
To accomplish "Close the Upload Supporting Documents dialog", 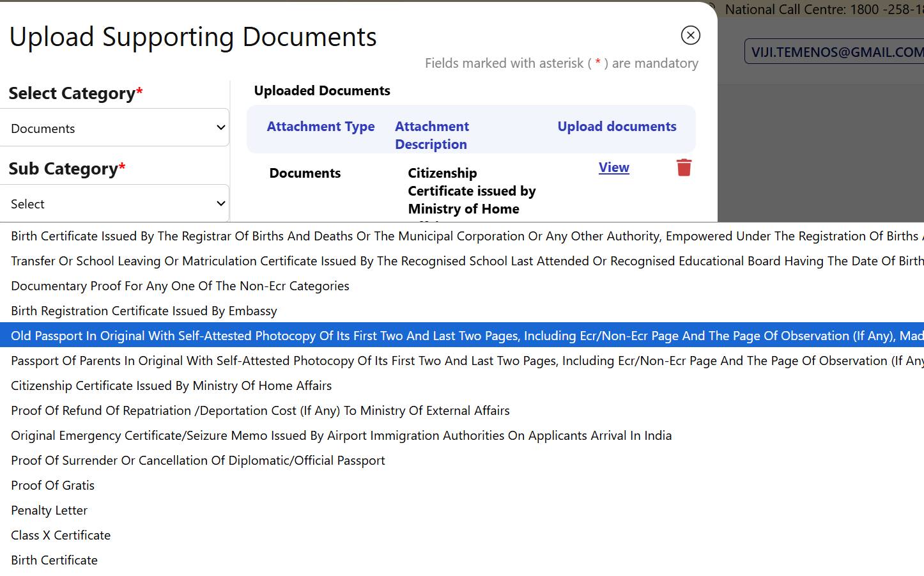I will (690, 35).
